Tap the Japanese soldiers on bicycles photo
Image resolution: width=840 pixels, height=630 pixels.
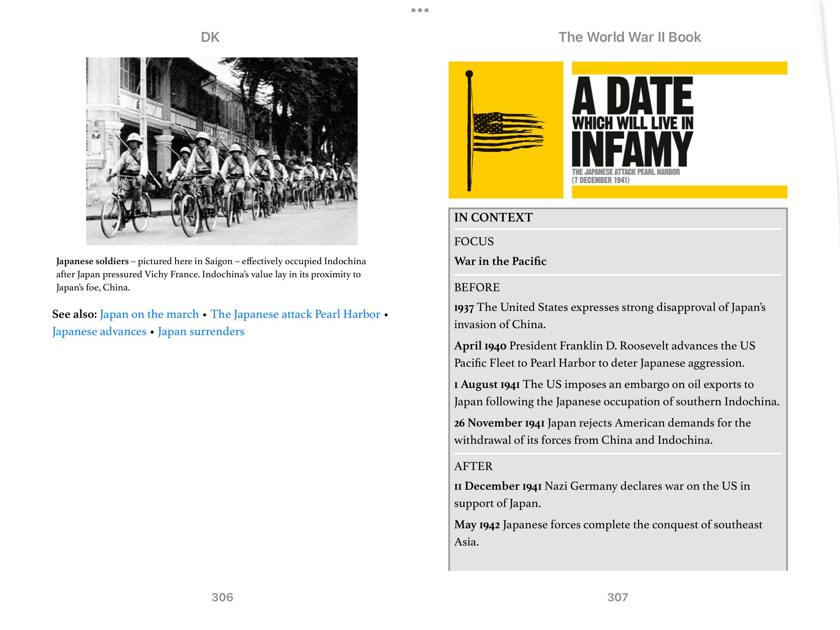tap(221, 151)
